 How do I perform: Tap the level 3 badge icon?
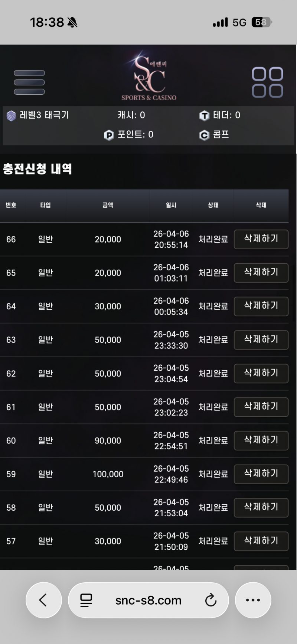pyautogui.click(x=11, y=116)
